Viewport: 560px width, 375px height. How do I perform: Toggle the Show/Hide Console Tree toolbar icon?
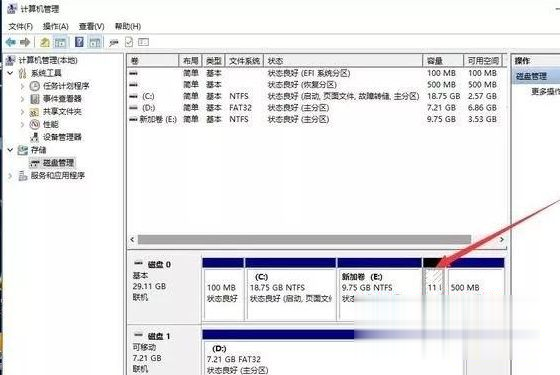[60, 42]
